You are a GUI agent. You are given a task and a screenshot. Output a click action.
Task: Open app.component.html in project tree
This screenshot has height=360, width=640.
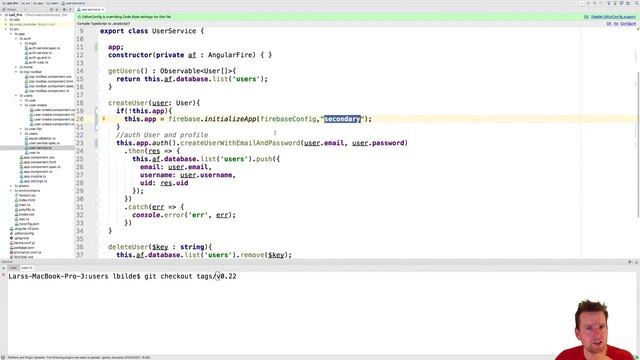(39, 162)
